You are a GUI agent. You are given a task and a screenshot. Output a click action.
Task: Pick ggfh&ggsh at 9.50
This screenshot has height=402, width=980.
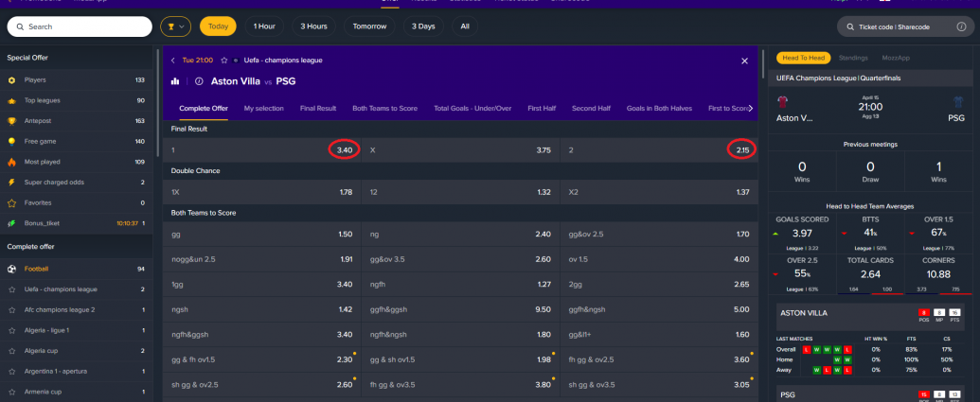point(460,309)
